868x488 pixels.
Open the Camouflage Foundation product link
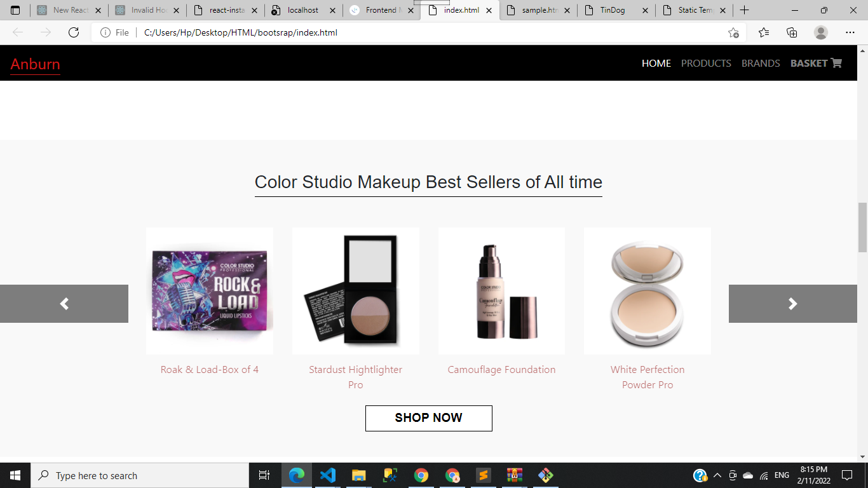[501, 370]
